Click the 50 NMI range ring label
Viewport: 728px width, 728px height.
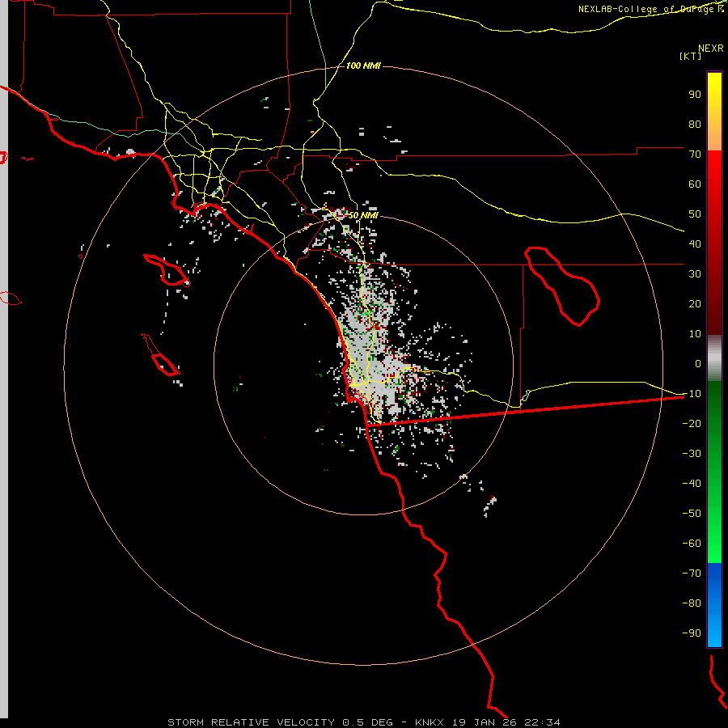363,215
